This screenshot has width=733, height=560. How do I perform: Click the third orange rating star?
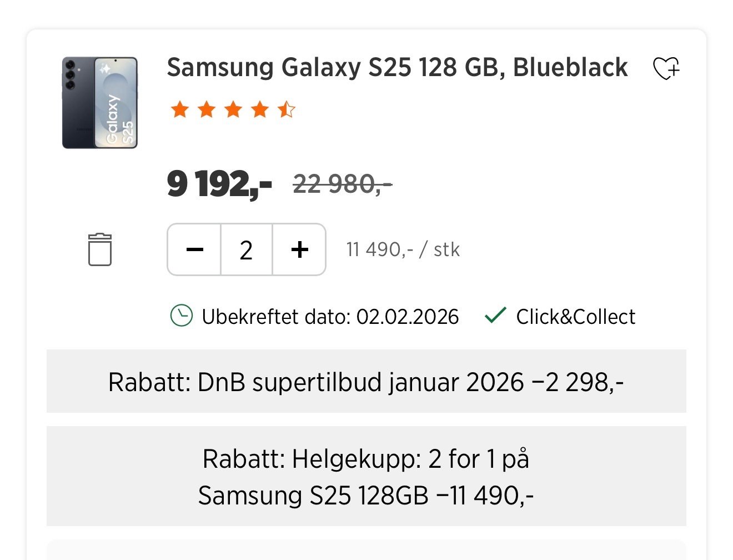pyautogui.click(x=233, y=109)
